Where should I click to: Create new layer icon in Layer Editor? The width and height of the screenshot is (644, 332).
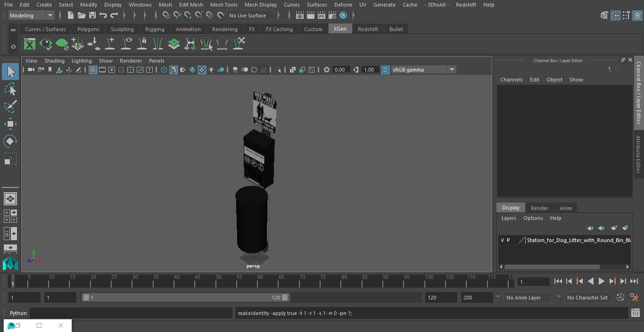614,228
